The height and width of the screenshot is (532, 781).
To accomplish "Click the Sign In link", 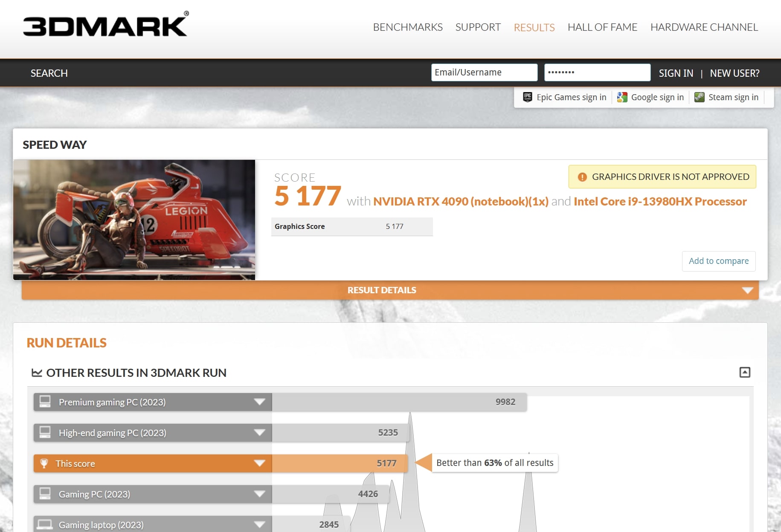I will click(x=676, y=73).
